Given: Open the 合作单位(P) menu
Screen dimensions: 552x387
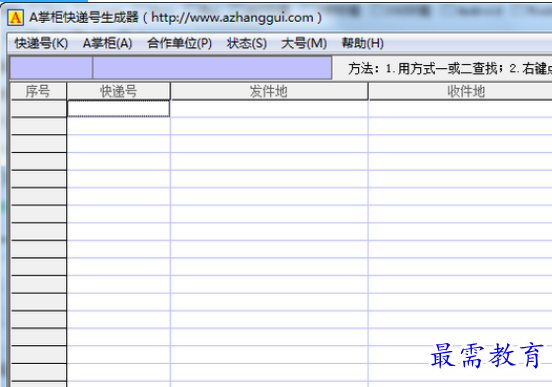Looking at the screenshot, I should point(179,43).
